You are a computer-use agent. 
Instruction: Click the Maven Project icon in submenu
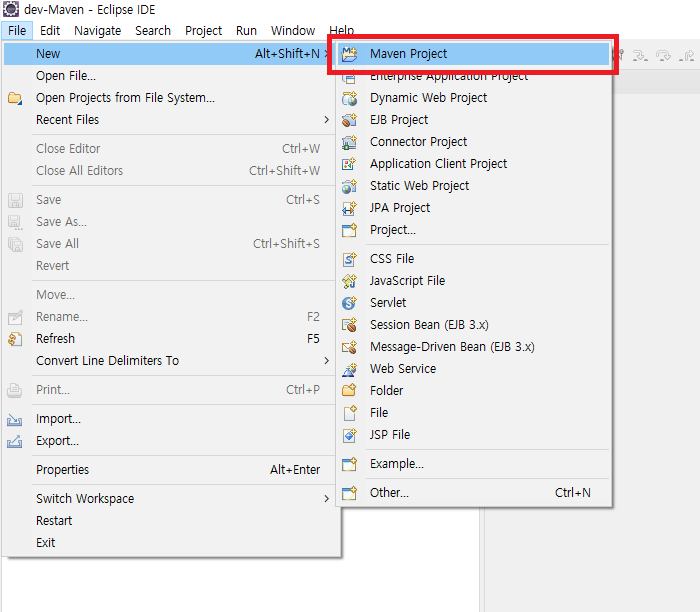(x=349, y=54)
